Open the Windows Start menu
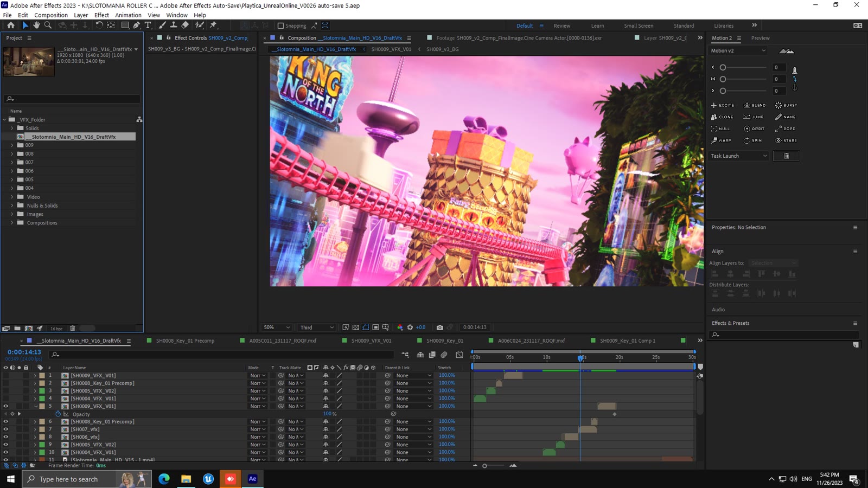The width and height of the screenshot is (868, 488). (x=11, y=479)
